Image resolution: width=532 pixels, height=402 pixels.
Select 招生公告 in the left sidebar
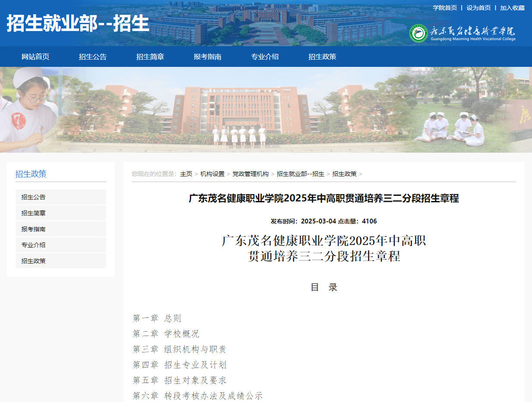point(34,197)
